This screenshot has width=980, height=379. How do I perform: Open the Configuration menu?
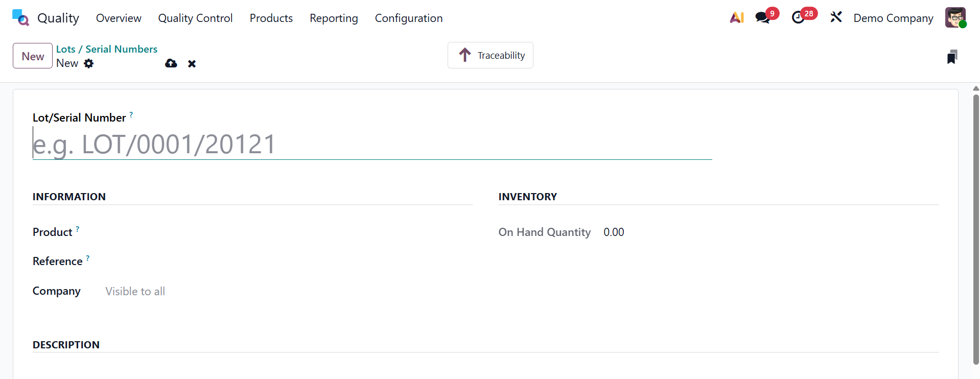point(409,18)
